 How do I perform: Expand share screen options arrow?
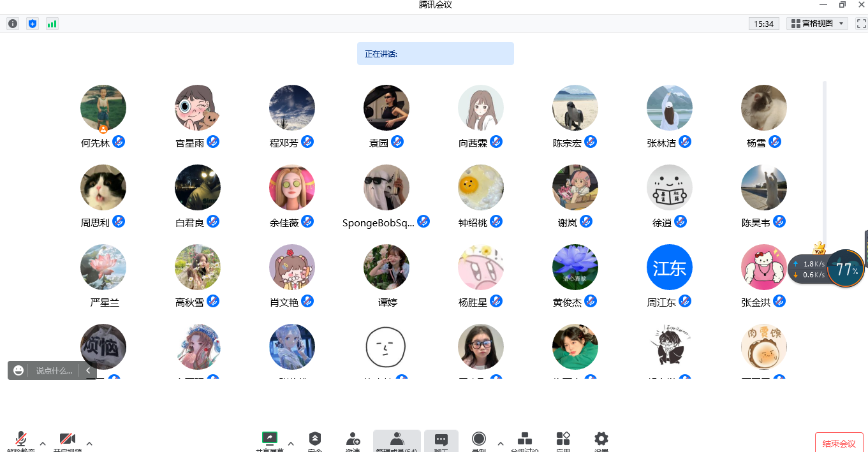pos(291,443)
